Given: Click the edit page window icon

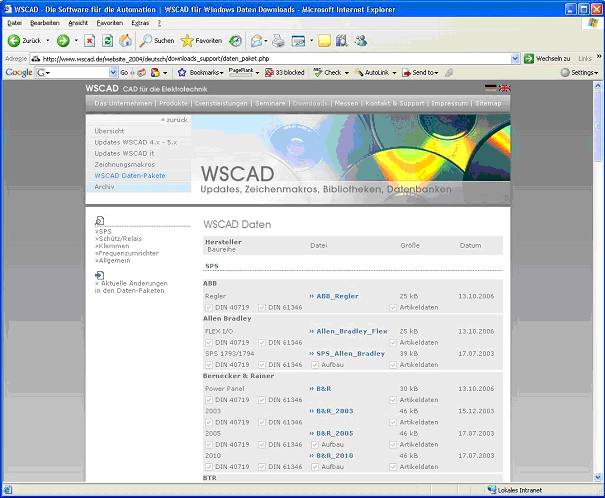Looking at the screenshot, I should coord(298,41).
